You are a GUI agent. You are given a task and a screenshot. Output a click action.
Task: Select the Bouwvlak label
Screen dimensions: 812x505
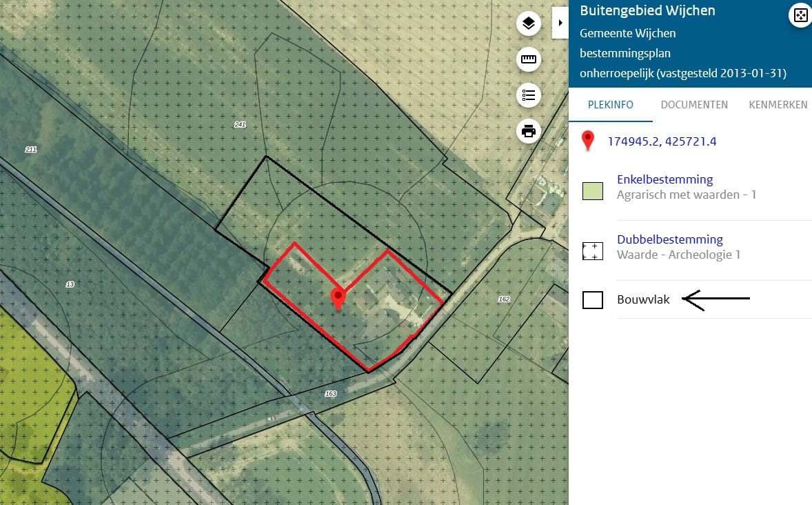coord(643,299)
